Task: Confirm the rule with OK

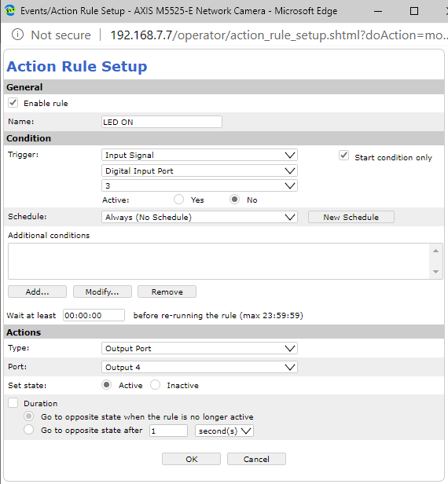Action: click(x=192, y=459)
